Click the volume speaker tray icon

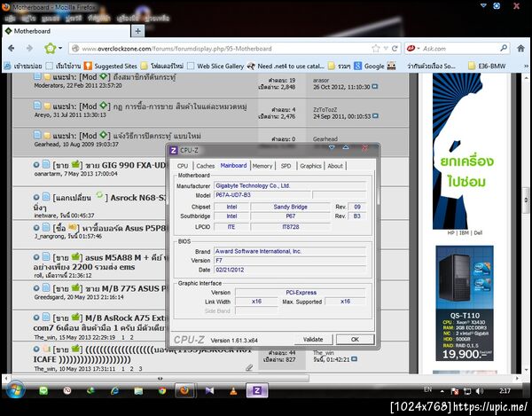[480, 391]
